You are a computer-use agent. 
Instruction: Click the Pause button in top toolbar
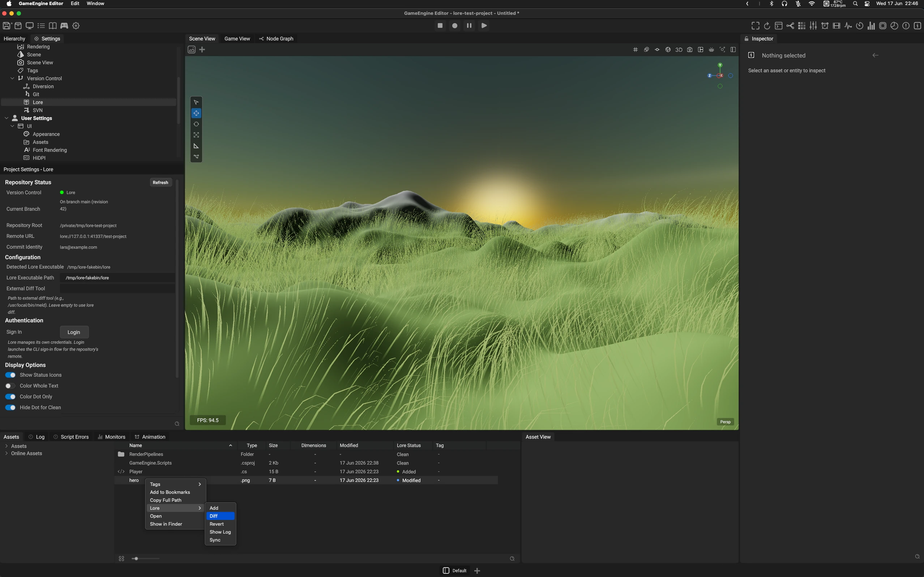[469, 26]
